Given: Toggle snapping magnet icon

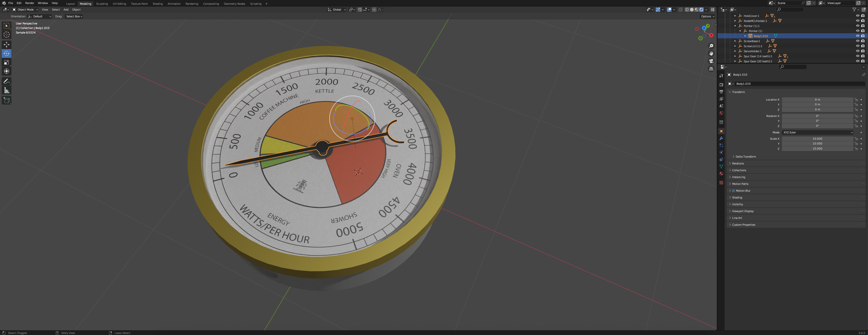Looking at the screenshot, I should 360,9.
